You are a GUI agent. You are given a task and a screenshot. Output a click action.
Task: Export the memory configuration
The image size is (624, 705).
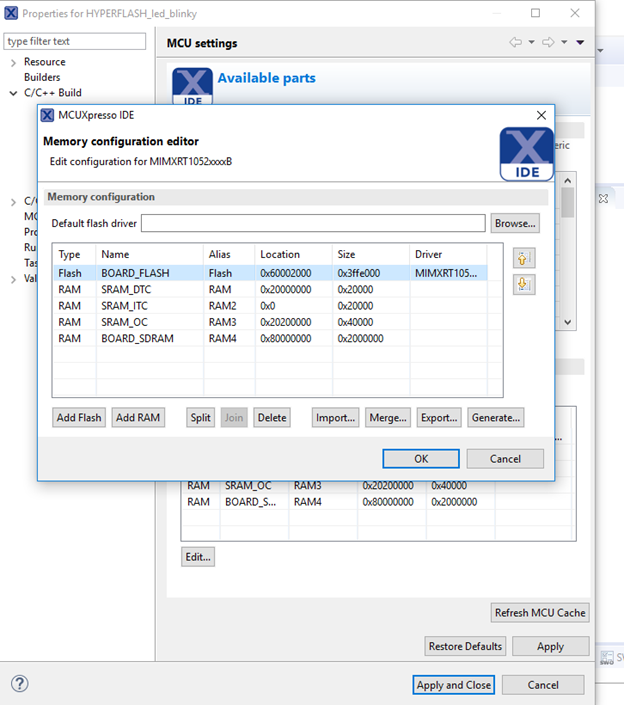click(x=439, y=417)
